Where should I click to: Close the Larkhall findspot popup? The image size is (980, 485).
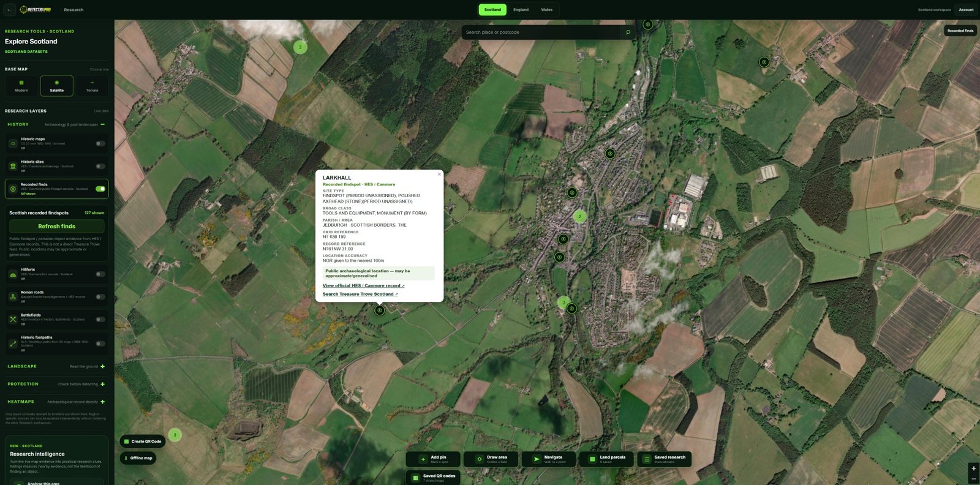(439, 174)
